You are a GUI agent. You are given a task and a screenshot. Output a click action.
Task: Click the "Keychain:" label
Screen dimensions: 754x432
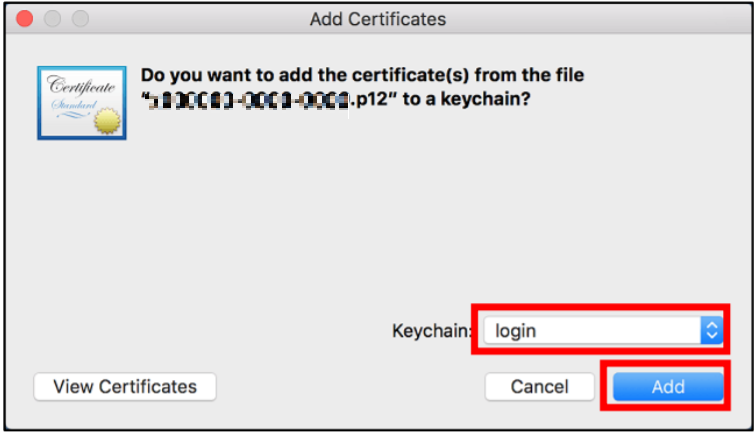(430, 330)
